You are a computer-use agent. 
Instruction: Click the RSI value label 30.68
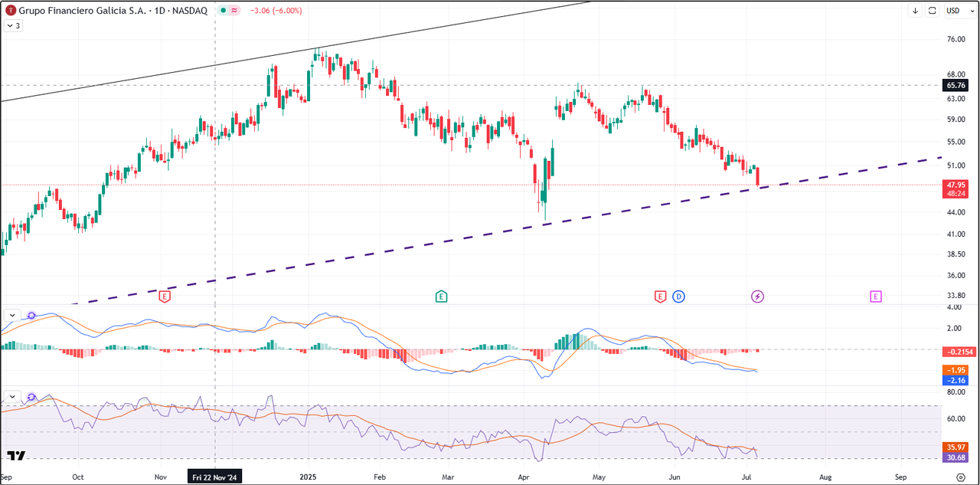(x=956, y=457)
